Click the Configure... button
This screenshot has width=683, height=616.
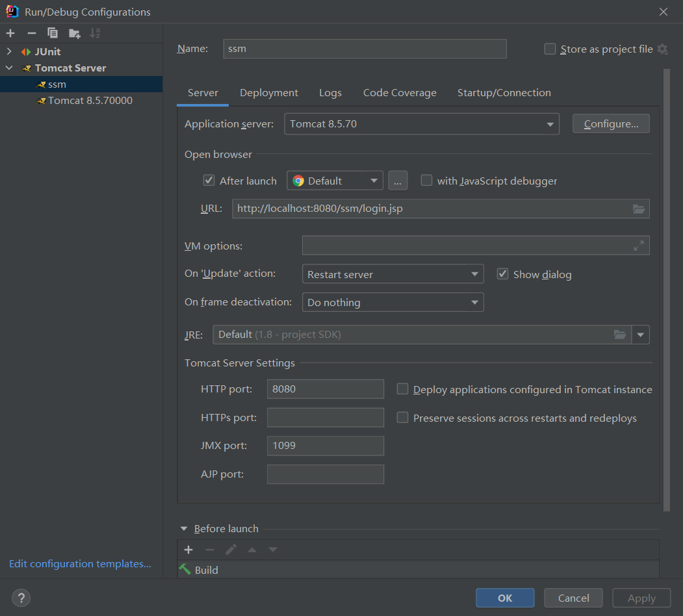pyautogui.click(x=611, y=123)
